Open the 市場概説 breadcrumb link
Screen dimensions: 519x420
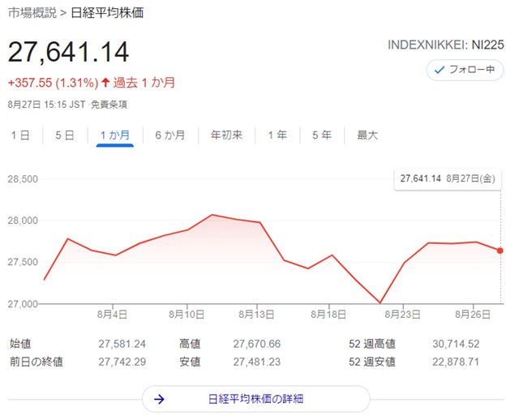[x=32, y=13]
